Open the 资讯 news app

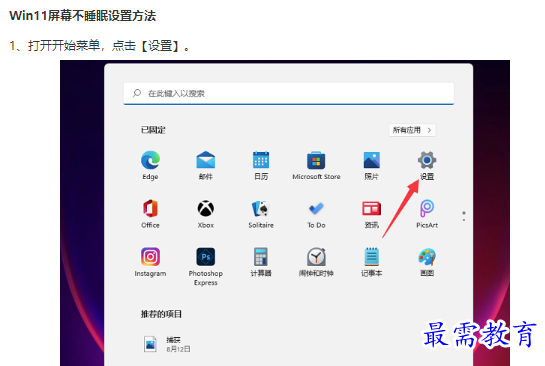[372, 213]
